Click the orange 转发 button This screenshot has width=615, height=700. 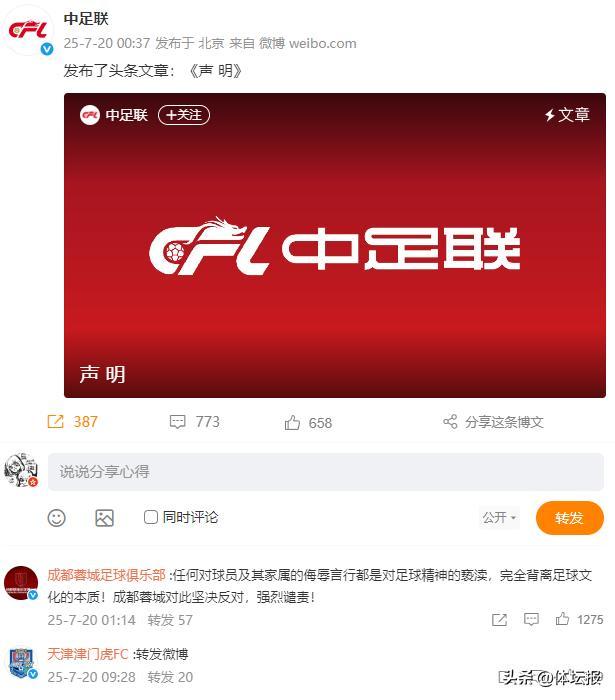569,518
